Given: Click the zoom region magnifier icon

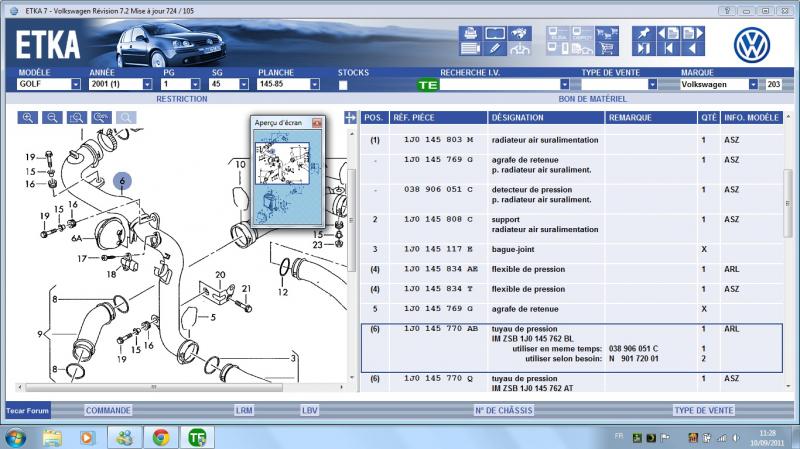Looking at the screenshot, I should pyautogui.click(x=77, y=118).
